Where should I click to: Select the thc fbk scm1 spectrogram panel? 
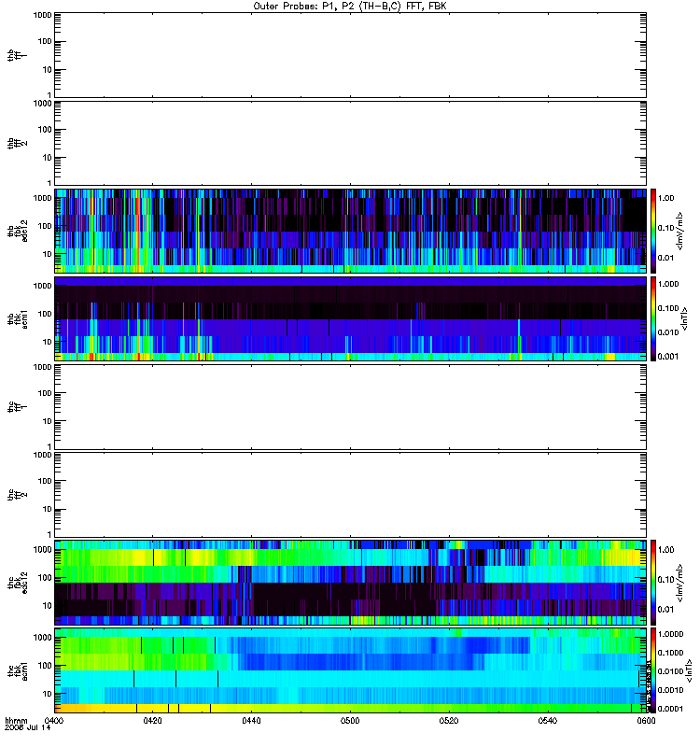351,670
